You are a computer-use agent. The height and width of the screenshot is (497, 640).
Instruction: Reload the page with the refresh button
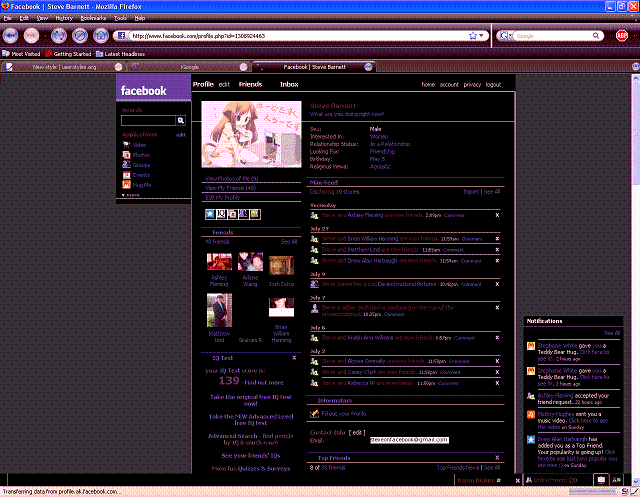point(59,36)
